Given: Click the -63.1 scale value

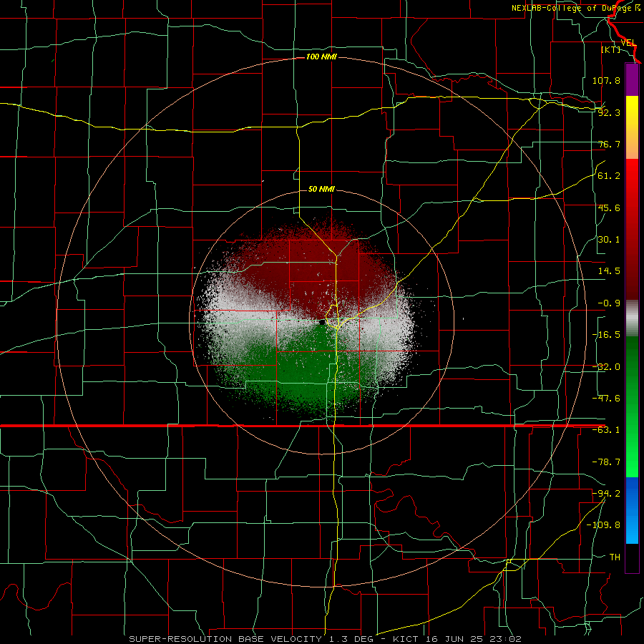Looking at the screenshot, I should (606, 430).
